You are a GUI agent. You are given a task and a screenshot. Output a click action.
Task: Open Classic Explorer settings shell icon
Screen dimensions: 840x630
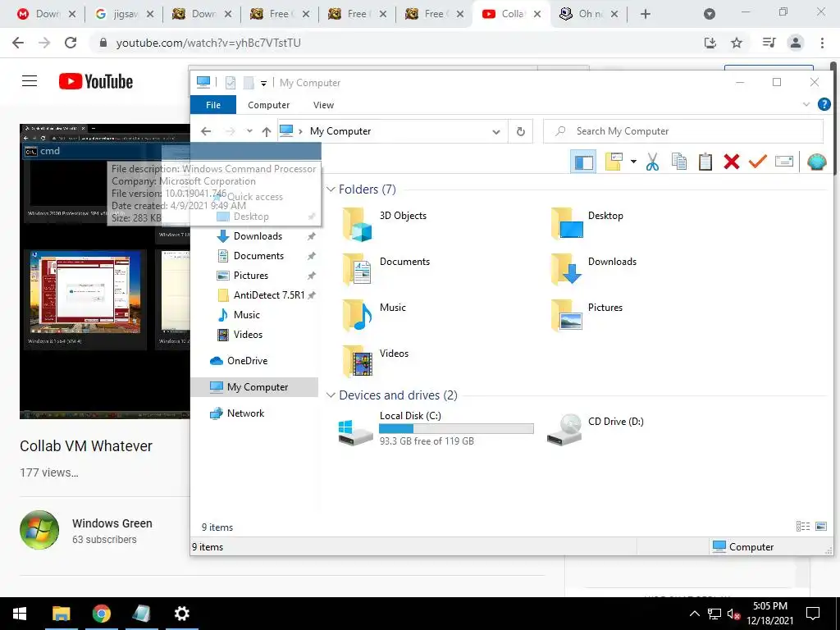click(816, 162)
